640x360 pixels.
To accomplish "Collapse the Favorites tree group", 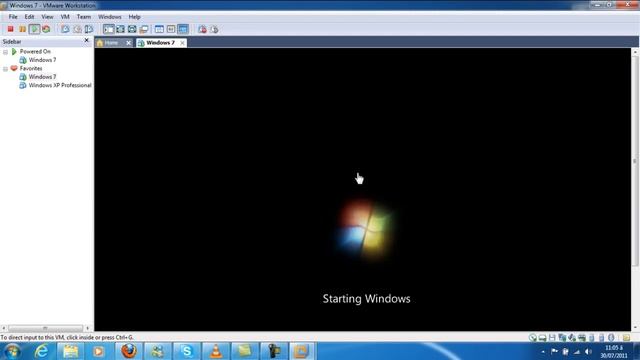I will [x=5, y=69].
